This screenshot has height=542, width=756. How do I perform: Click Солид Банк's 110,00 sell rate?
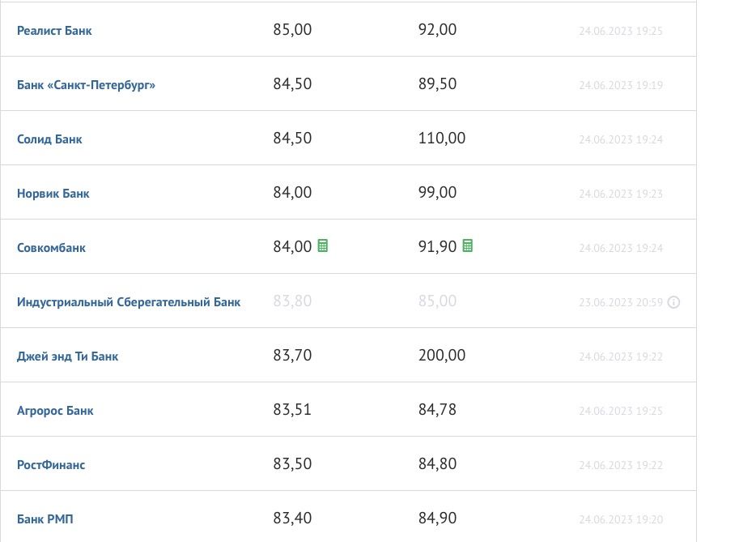tap(442, 139)
